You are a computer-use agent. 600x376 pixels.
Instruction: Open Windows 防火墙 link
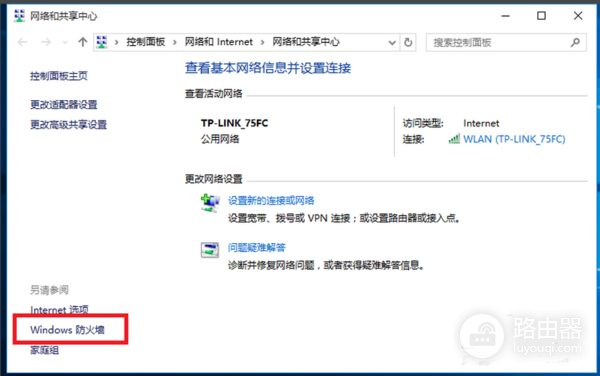coord(67,330)
